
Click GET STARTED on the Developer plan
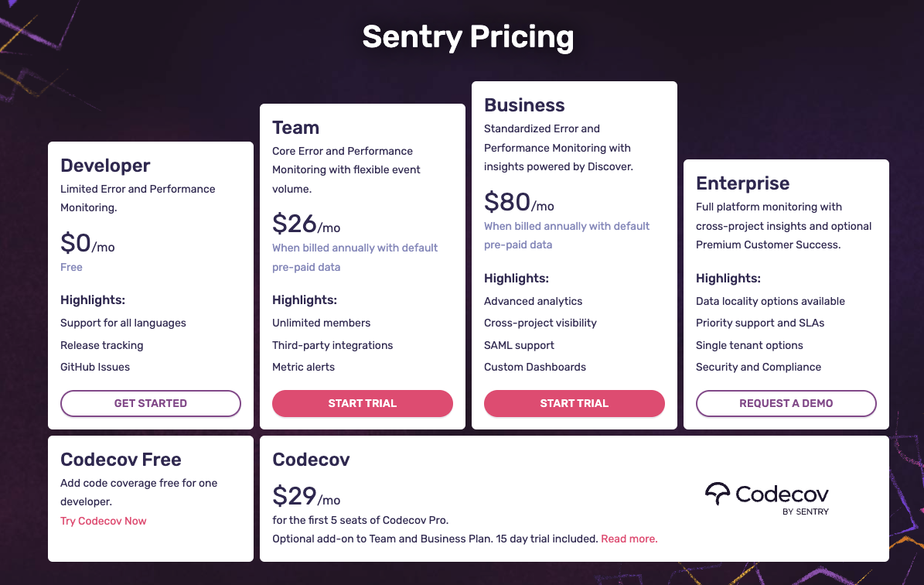[150, 403]
